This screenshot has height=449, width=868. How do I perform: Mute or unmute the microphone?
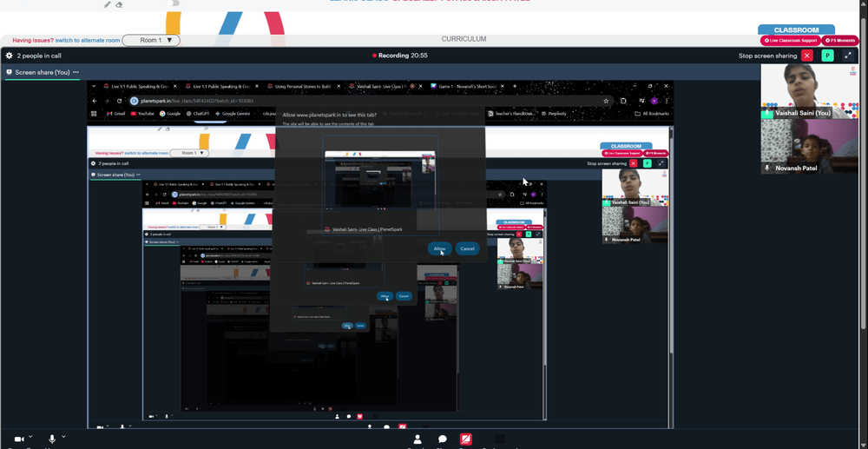click(x=52, y=439)
